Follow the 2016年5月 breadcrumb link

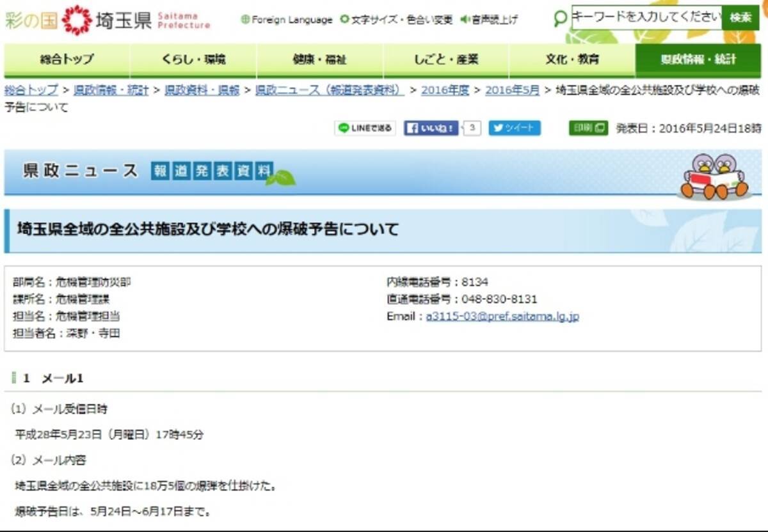click(x=513, y=90)
